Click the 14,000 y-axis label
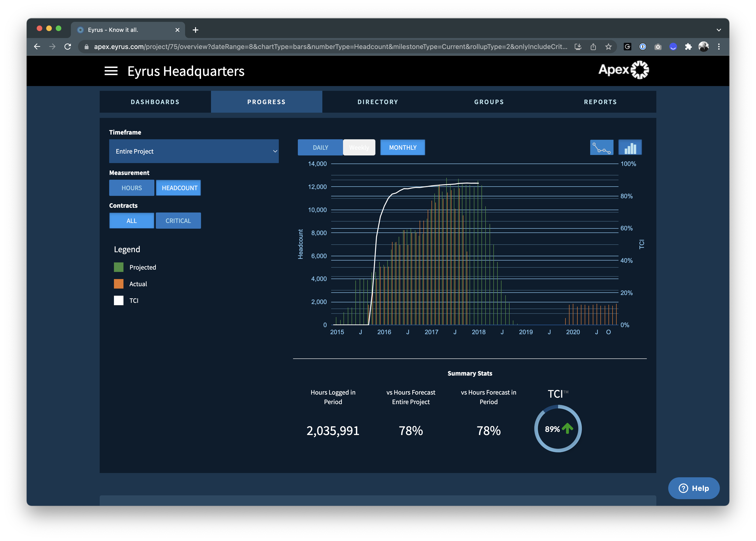 point(317,164)
